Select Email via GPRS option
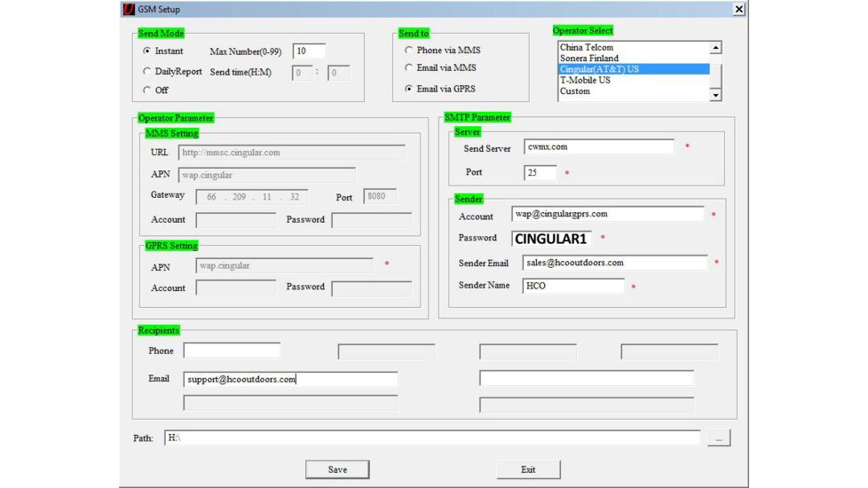Viewport: 868px width, 488px height. (x=408, y=89)
